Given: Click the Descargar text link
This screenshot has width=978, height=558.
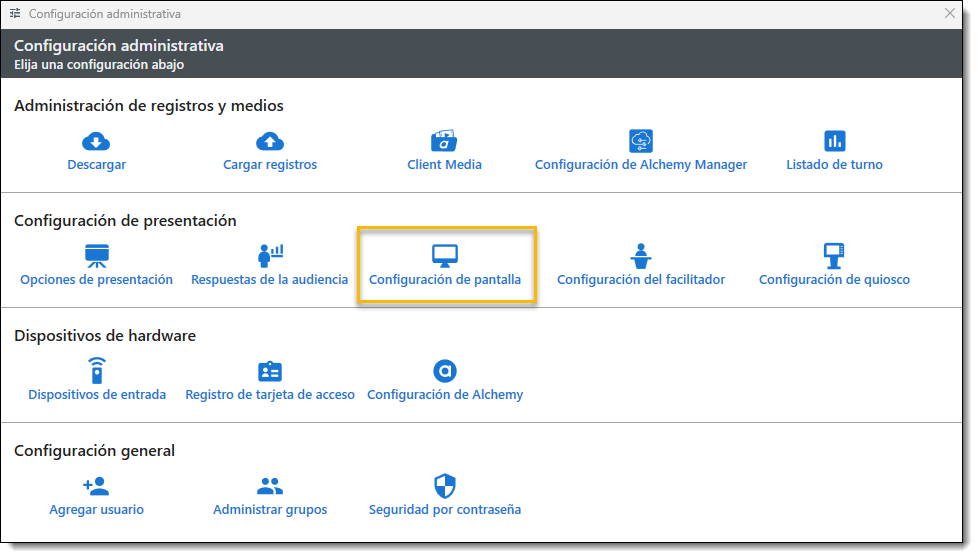Looking at the screenshot, I should (96, 165).
